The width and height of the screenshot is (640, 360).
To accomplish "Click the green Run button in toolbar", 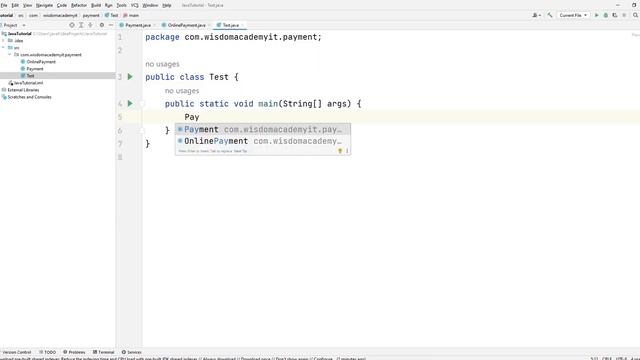I will (x=596, y=15).
